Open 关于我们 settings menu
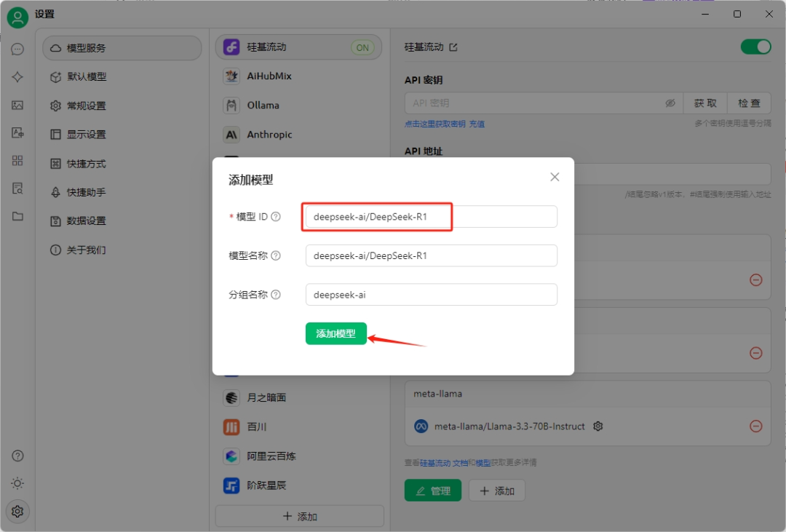Image resolution: width=786 pixels, height=532 pixels. tap(122, 250)
